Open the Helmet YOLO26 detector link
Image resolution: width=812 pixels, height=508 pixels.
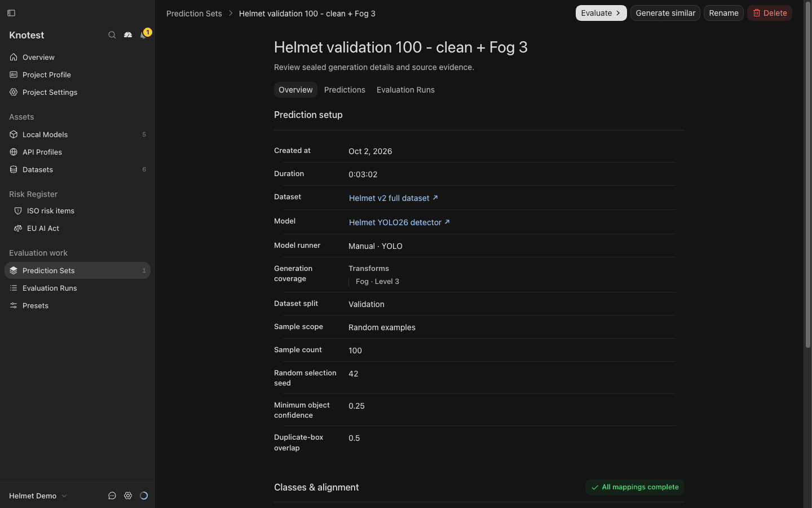(x=399, y=222)
